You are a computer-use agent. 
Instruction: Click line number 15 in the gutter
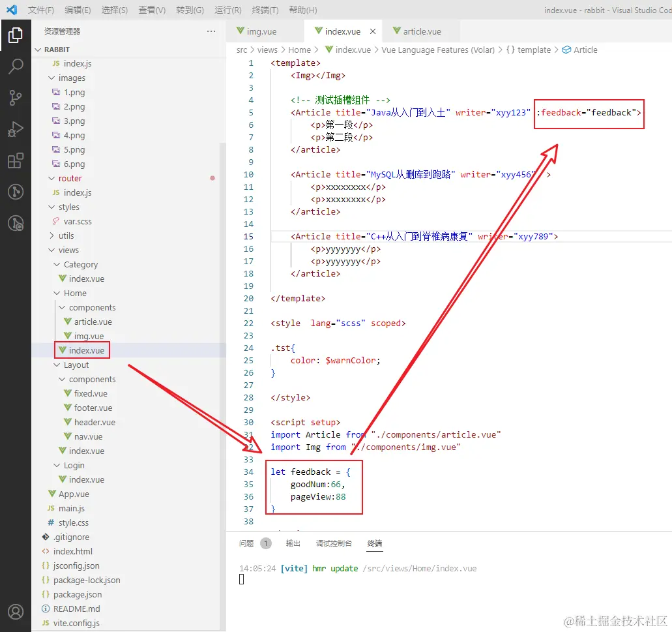pos(248,237)
